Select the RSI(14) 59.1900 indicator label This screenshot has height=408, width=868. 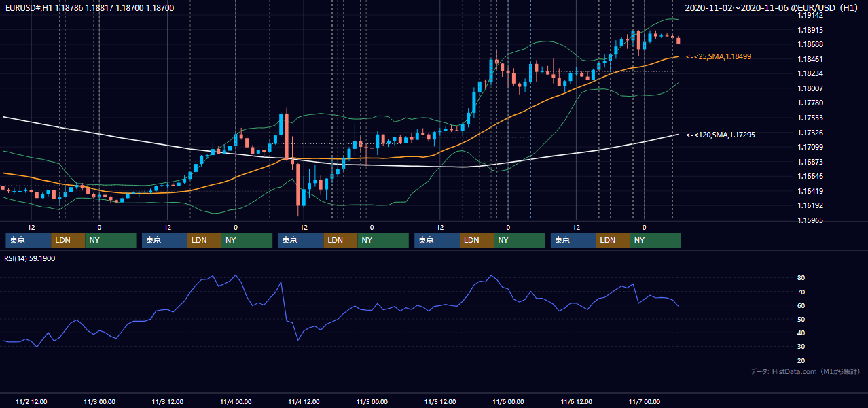(30, 258)
